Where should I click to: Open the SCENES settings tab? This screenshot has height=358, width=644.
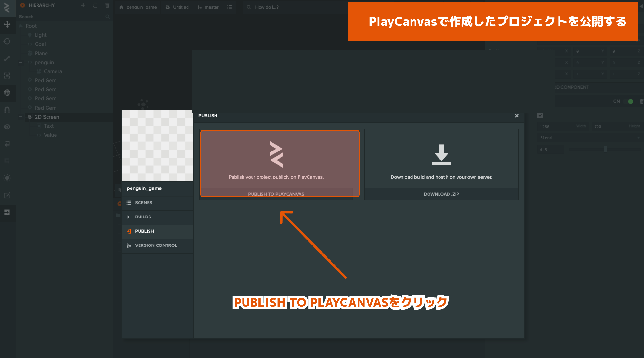tap(144, 203)
